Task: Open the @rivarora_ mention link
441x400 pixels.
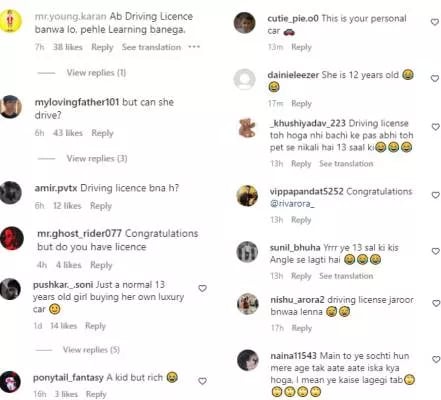Action: [x=292, y=203]
